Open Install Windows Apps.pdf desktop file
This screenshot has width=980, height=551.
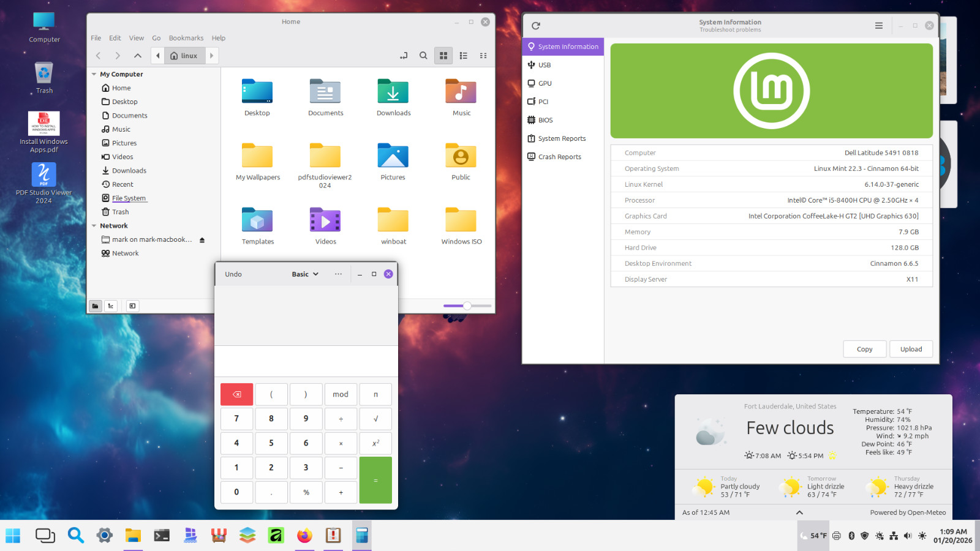pos(43,132)
